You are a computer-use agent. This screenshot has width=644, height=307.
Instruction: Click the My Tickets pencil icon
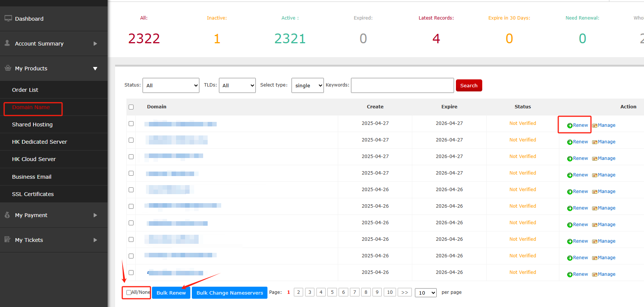coord(8,240)
